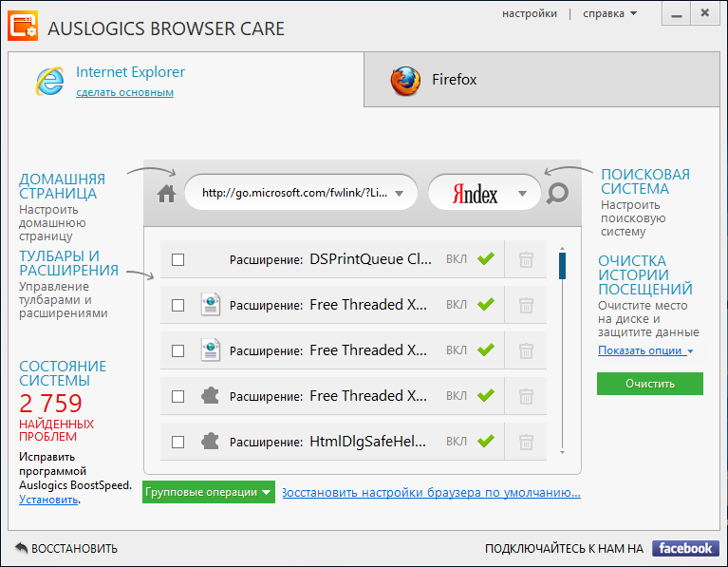The height and width of the screenshot is (567, 728).
Task: Delete the DSPrintQueue extension via trash icon
Action: (x=526, y=259)
